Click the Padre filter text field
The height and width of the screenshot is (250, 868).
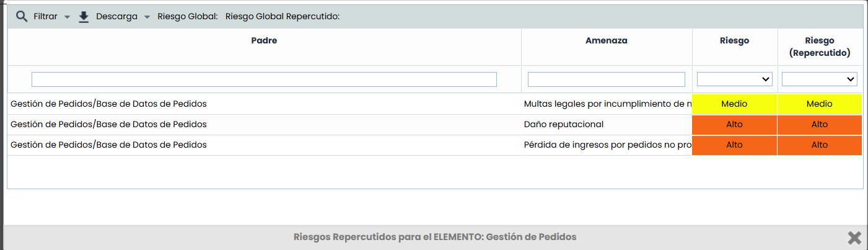tap(264, 79)
